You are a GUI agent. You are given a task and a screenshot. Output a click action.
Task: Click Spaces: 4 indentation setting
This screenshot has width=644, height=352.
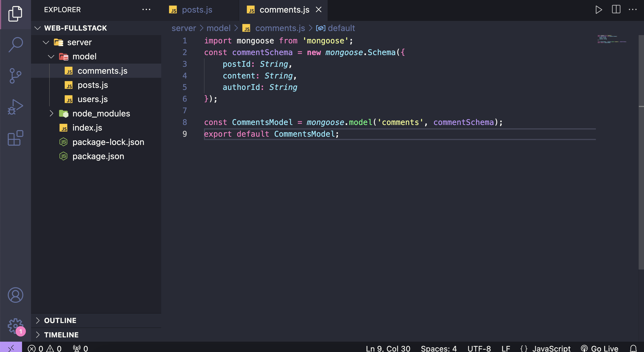coord(439,348)
